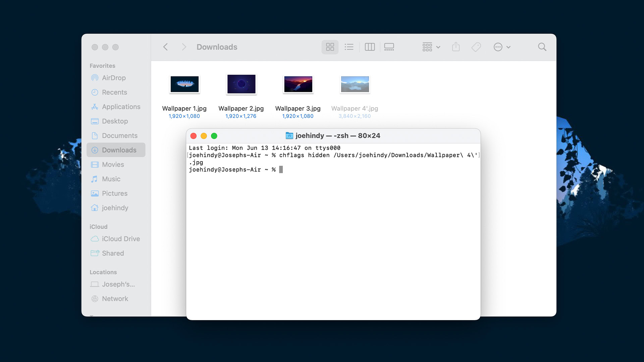644x362 pixels.
Task: Open the group-by options dropdown
Action: 431,47
